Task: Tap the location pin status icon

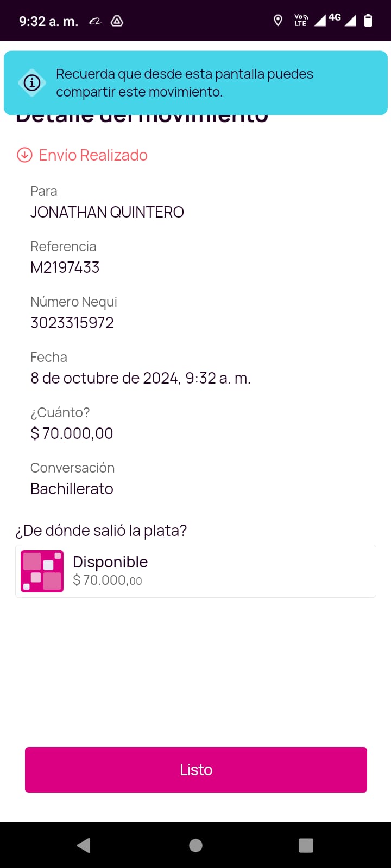Action: tap(278, 21)
